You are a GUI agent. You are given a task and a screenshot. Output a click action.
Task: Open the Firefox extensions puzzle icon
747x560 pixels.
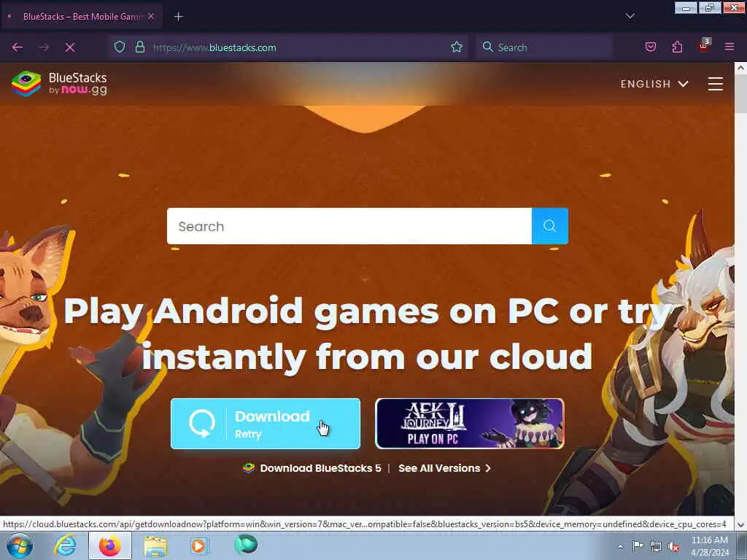pos(677,47)
